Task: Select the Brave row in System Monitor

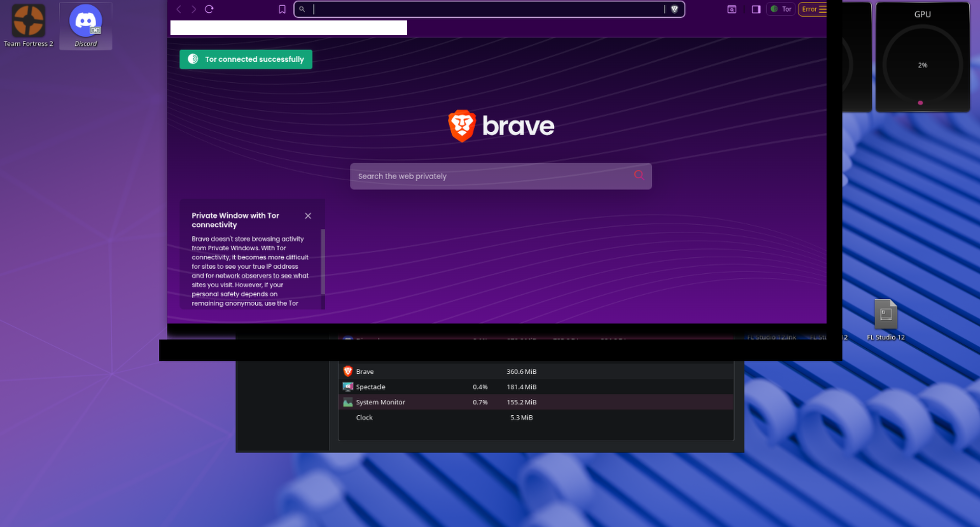Action: 536,371
